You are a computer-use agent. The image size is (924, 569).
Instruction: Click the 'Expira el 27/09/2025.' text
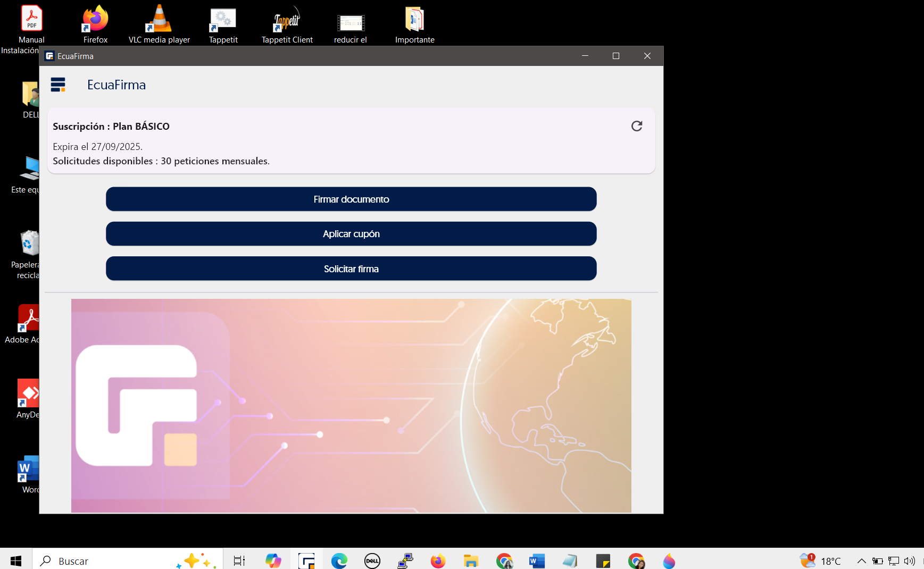tap(98, 146)
